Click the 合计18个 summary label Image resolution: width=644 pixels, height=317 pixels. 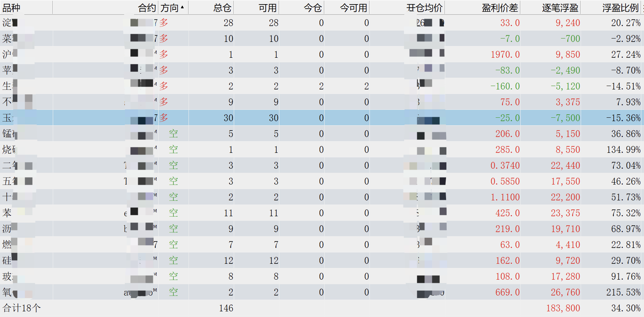click(21, 308)
